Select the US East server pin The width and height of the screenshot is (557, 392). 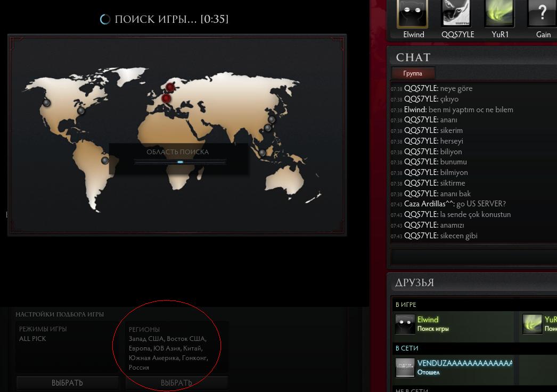click(x=81, y=111)
